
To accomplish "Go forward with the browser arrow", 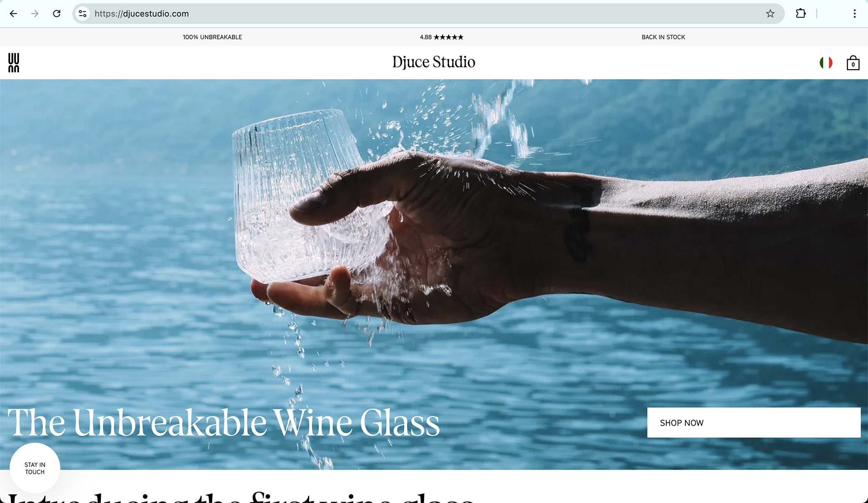I will (x=35, y=14).
